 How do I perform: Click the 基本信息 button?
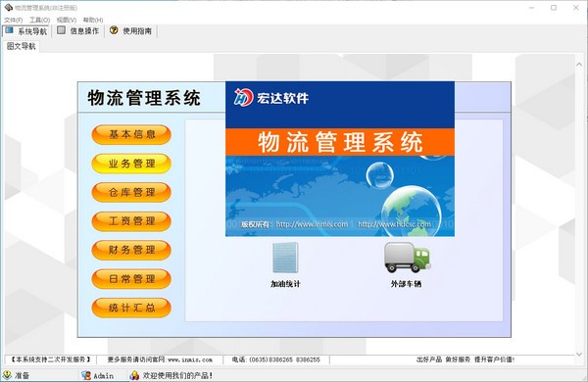tap(131, 134)
